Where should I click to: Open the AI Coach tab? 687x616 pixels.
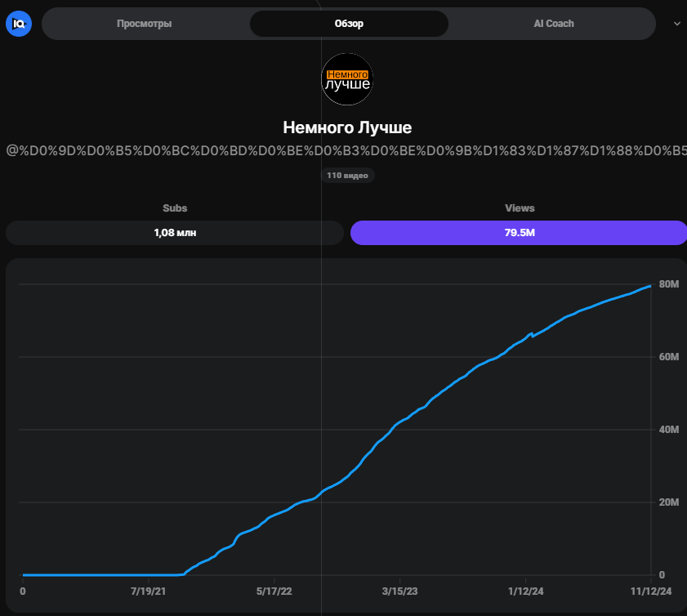(553, 24)
